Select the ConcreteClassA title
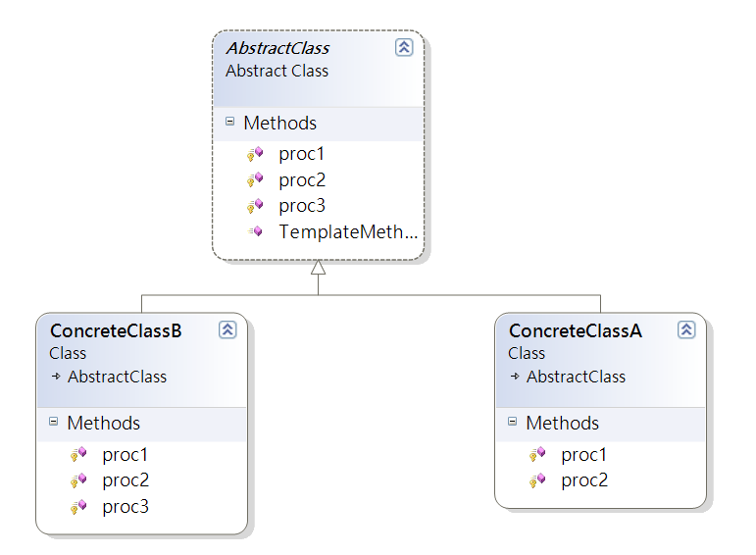This screenshot has width=756, height=555. tap(575, 331)
